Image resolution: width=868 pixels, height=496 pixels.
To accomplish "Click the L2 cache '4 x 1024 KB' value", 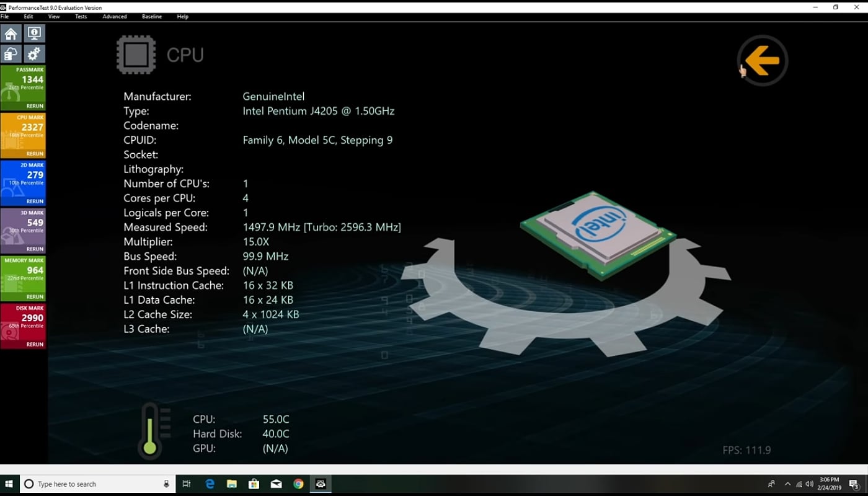I will pos(271,314).
